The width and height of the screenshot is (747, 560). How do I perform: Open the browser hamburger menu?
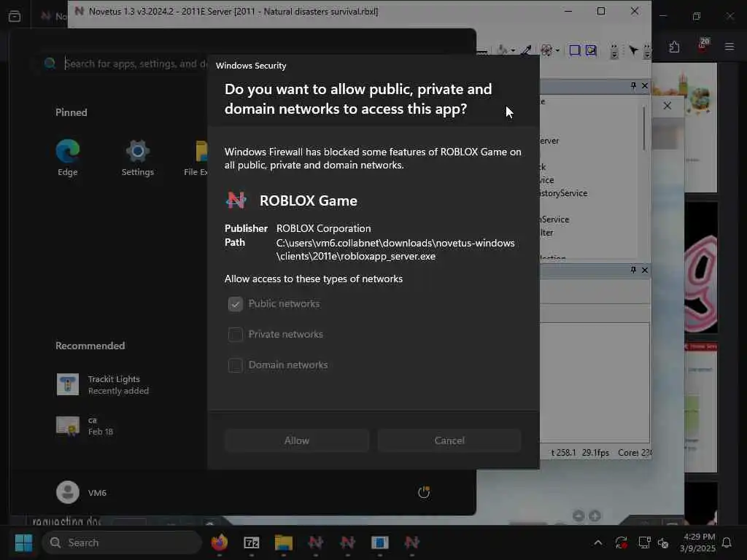pos(729,47)
